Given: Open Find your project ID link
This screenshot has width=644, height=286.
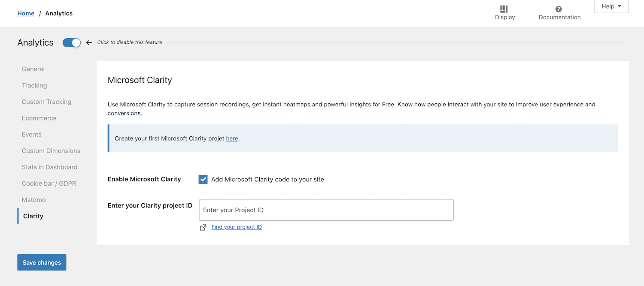Looking at the screenshot, I should click(x=237, y=227).
